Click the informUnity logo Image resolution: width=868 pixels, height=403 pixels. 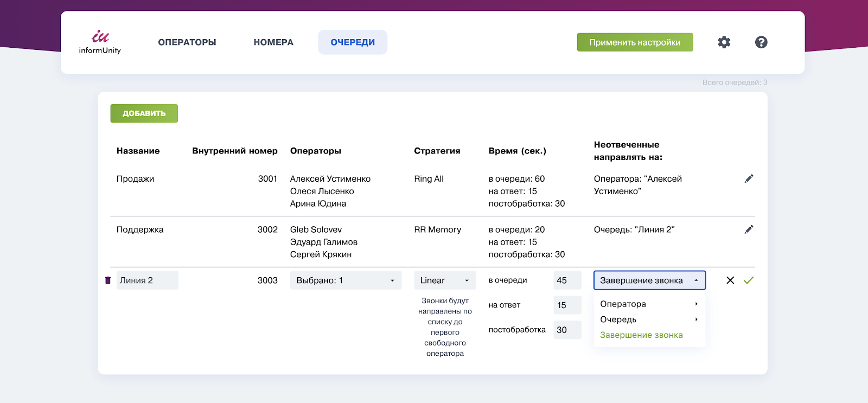pos(100,42)
